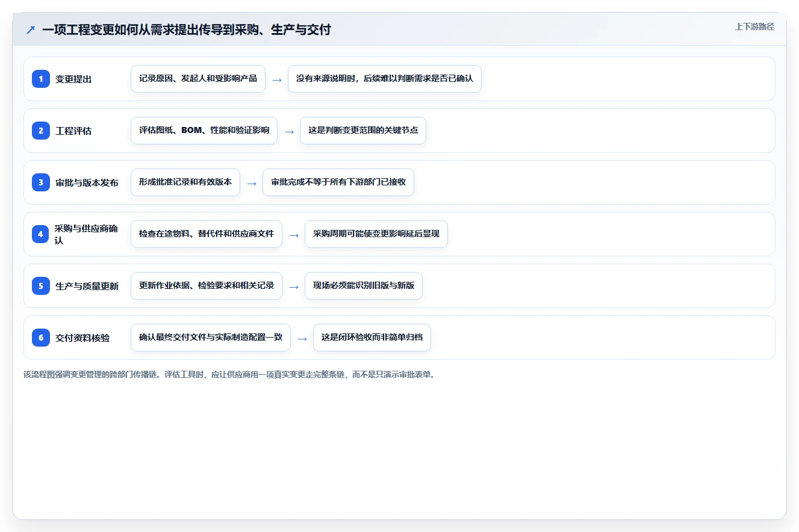The width and height of the screenshot is (799, 532).
Task: Click the note 现场必须能识别旧版与新版
Action: click(364, 286)
